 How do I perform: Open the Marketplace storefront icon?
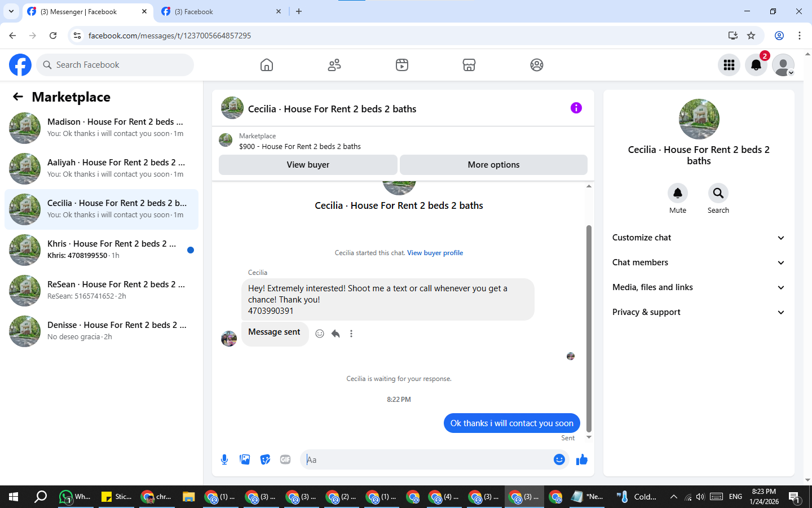pyautogui.click(x=469, y=65)
